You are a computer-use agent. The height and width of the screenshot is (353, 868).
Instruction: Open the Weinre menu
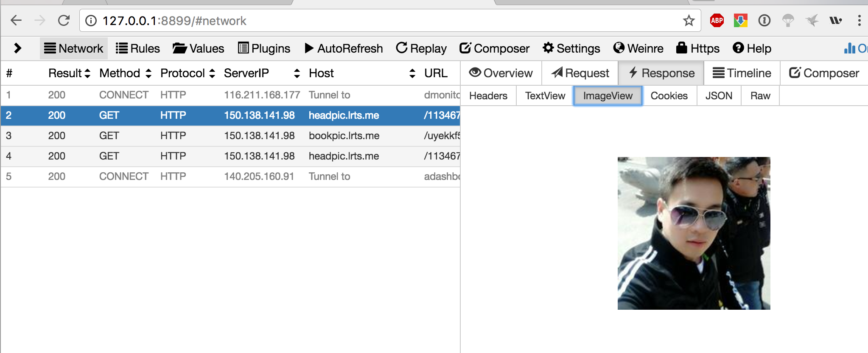point(638,48)
